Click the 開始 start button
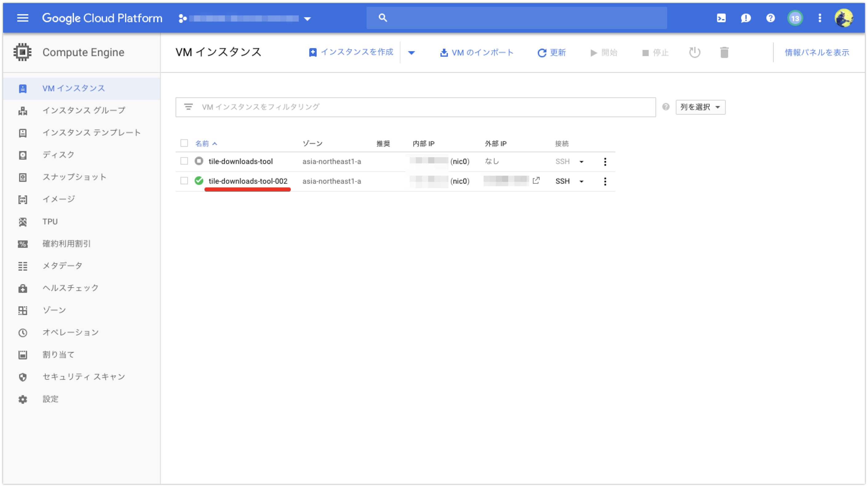The height and width of the screenshot is (487, 868). [x=603, y=53]
